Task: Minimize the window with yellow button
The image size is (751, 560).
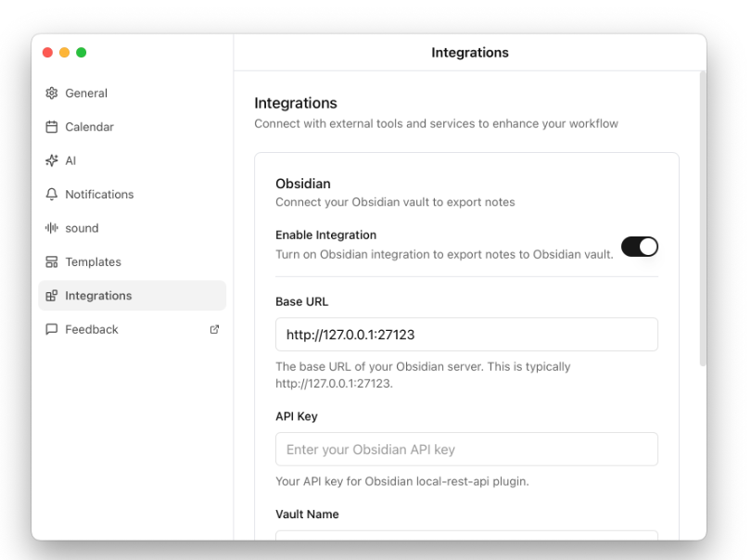Action: coord(64,52)
